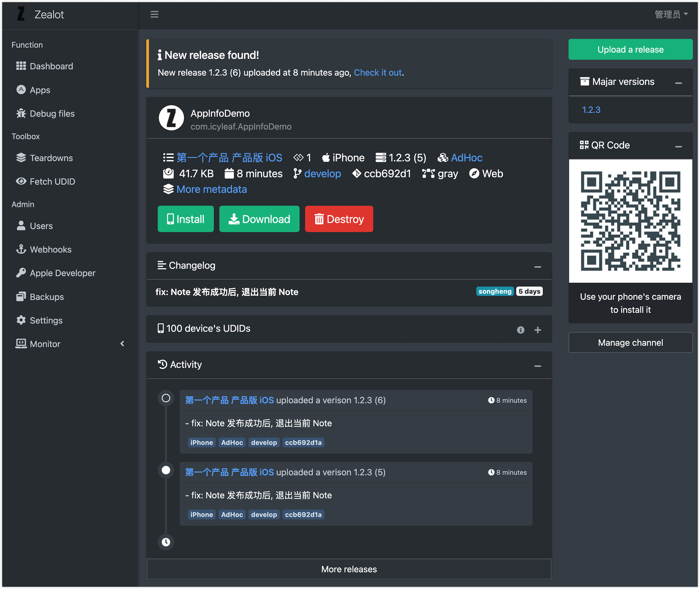Load More releases

tap(349, 569)
